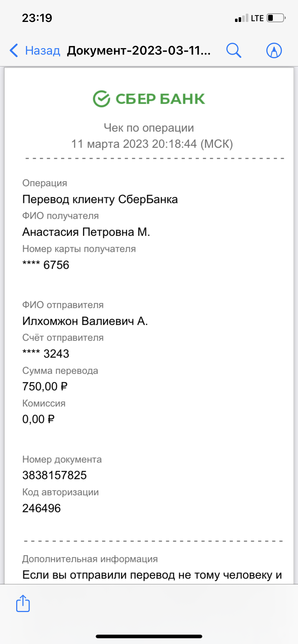Screen dimensions: 298x644
Task: Tap the recipient name Анастасия Петровна М.
Action: click(x=86, y=232)
